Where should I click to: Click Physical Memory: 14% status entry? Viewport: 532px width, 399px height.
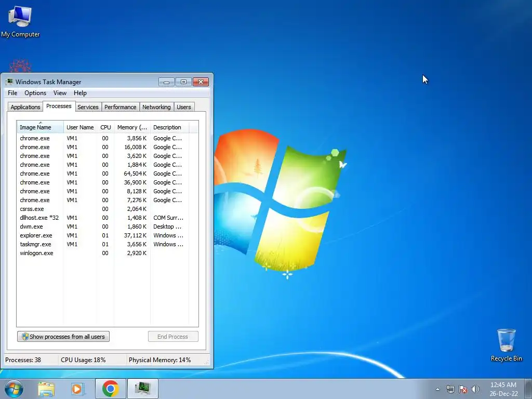[x=160, y=360]
